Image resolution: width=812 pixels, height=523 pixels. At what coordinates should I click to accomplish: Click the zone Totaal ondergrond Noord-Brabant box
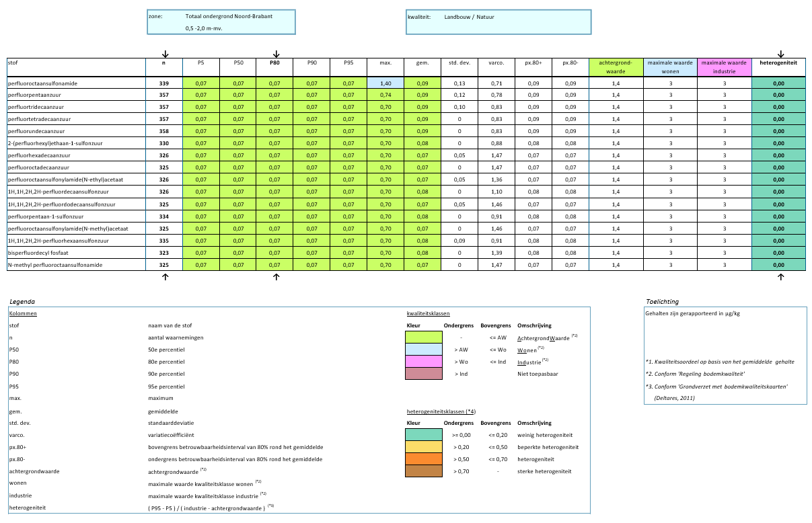pos(221,22)
